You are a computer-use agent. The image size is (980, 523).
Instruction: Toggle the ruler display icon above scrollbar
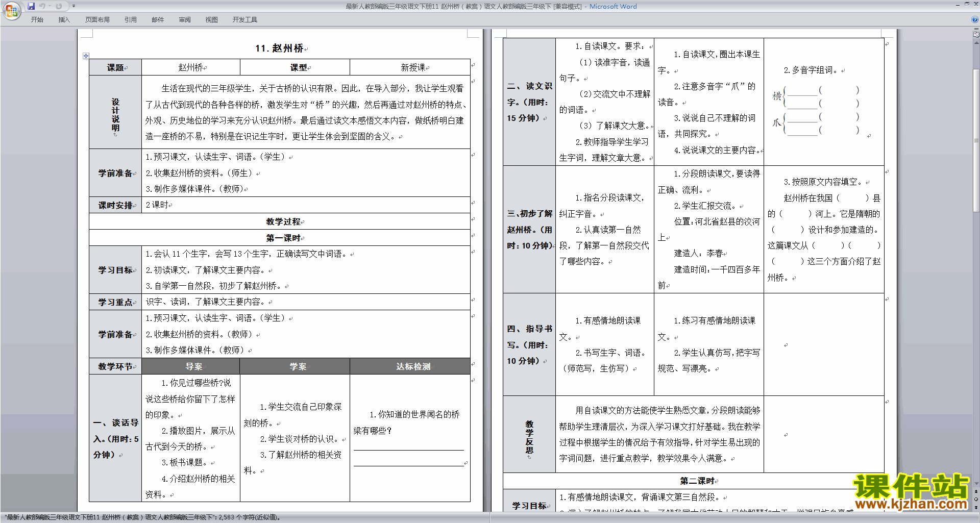tap(976, 35)
